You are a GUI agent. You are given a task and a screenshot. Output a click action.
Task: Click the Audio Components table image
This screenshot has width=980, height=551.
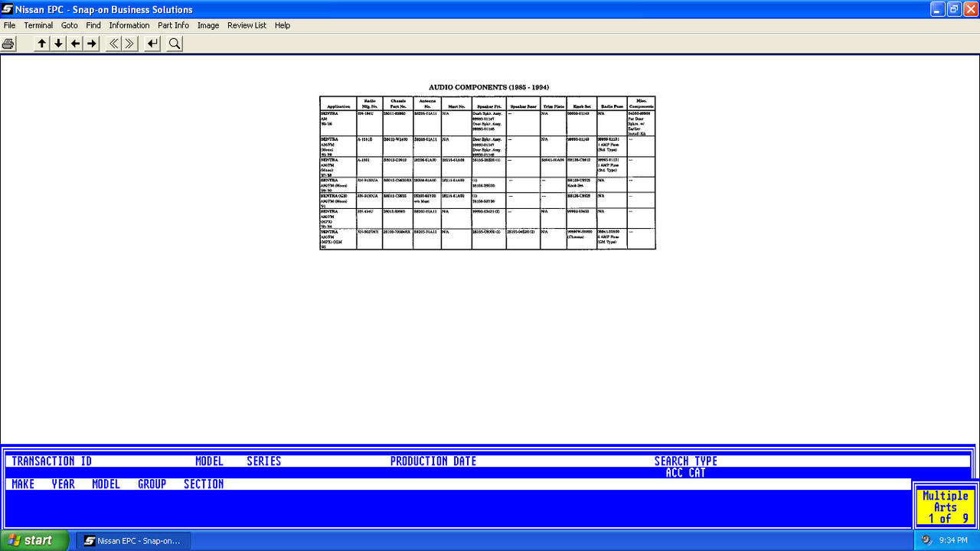(x=488, y=172)
